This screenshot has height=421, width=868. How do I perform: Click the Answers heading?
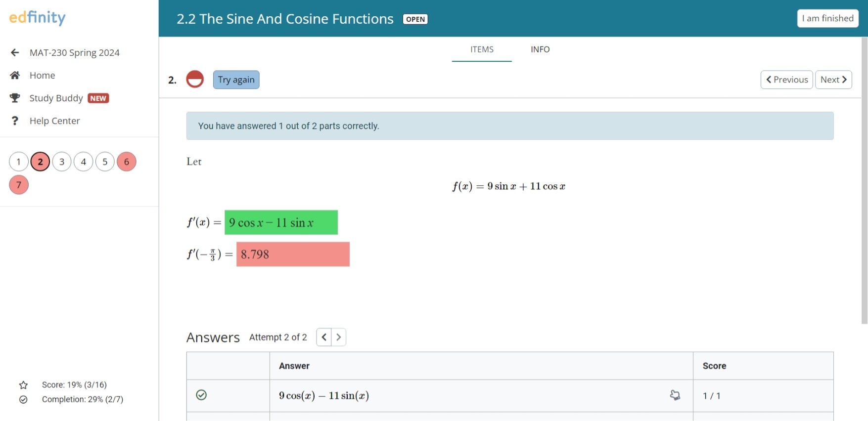click(x=213, y=337)
